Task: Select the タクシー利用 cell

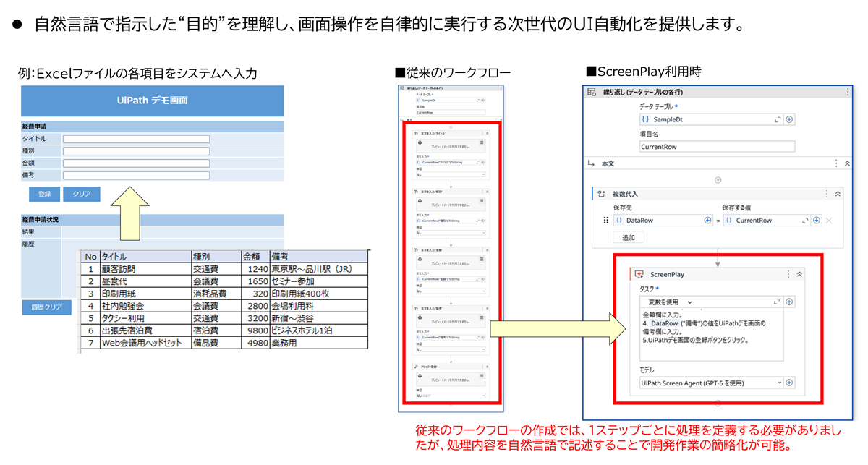Action: pos(145,318)
